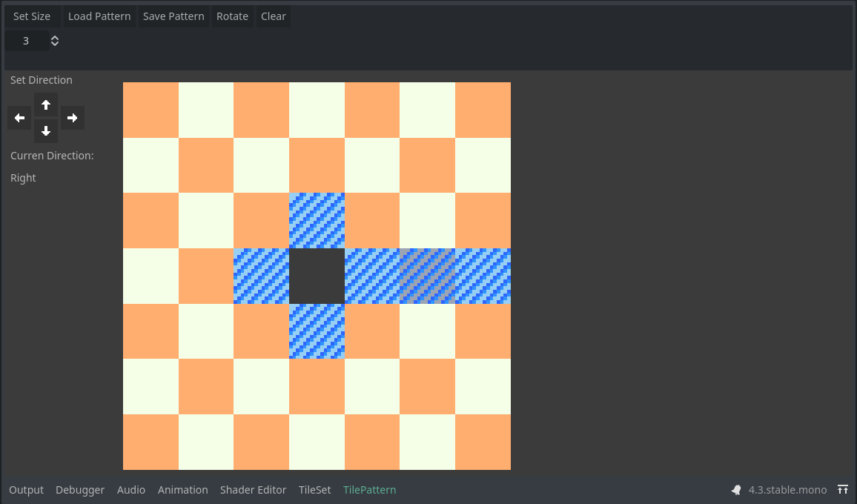Click the Save Pattern button
857x504 pixels.
[x=173, y=16]
